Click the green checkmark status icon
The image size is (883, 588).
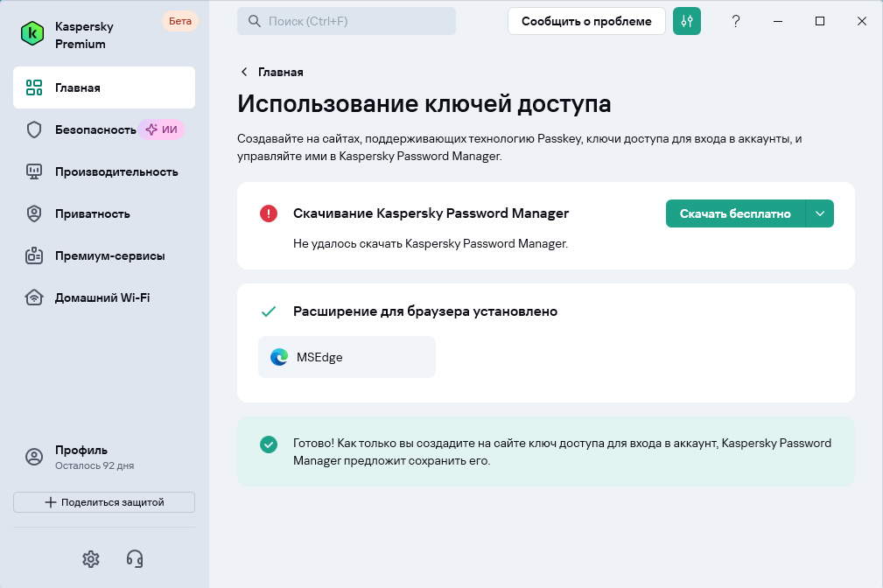(x=269, y=444)
